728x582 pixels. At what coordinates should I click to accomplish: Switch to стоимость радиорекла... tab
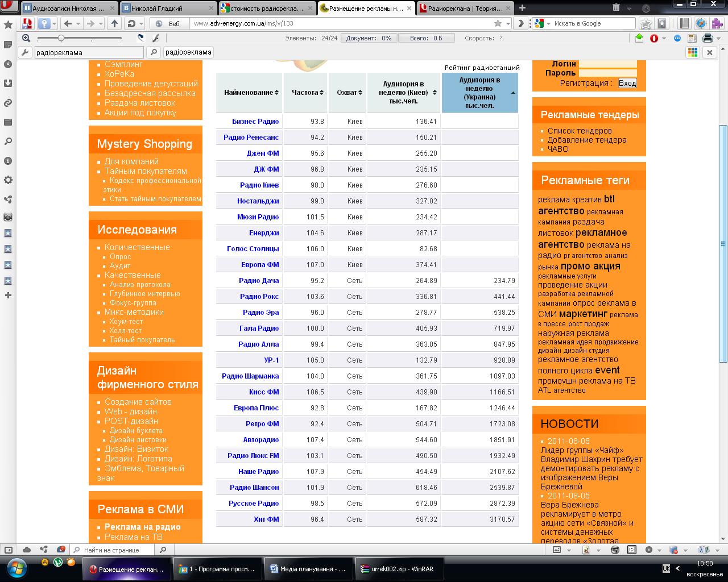click(x=268, y=8)
